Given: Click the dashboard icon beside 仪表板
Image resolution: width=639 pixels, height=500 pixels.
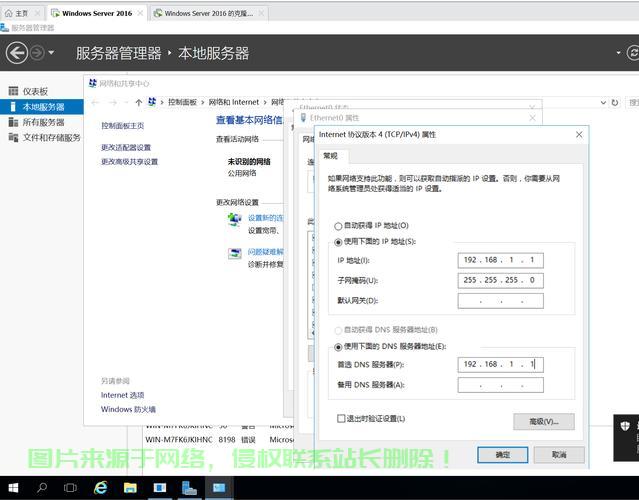Looking at the screenshot, I should tap(13, 91).
